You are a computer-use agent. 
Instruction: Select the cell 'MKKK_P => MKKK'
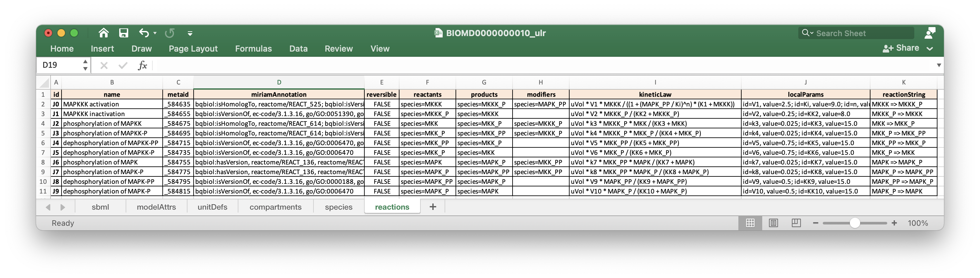tap(904, 114)
